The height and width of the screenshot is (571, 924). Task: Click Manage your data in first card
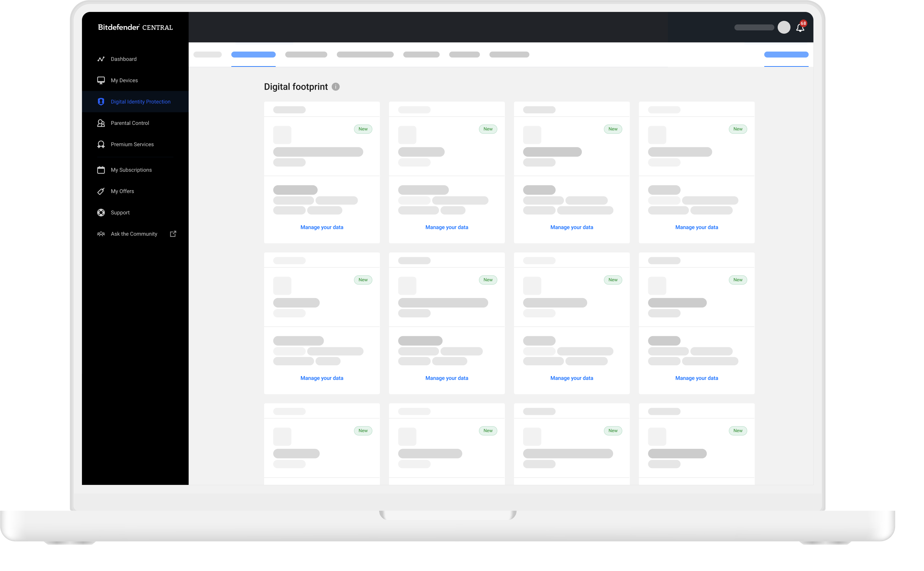click(322, 227)
